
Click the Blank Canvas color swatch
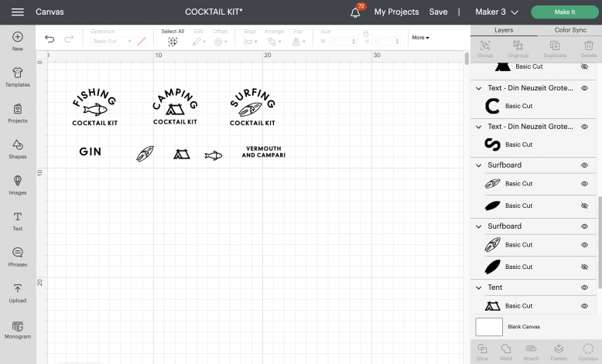click(x=489, y=327)
